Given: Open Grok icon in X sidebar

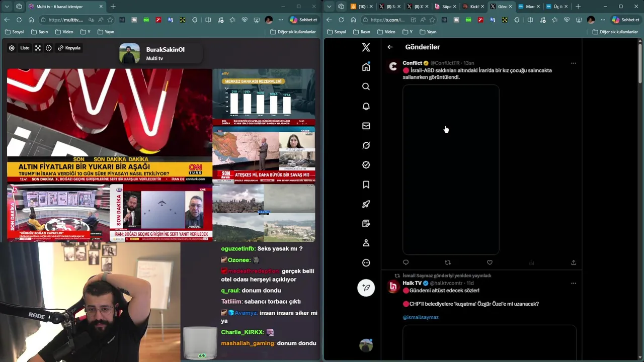Looking at the screenshot, I should pos(366,145).
